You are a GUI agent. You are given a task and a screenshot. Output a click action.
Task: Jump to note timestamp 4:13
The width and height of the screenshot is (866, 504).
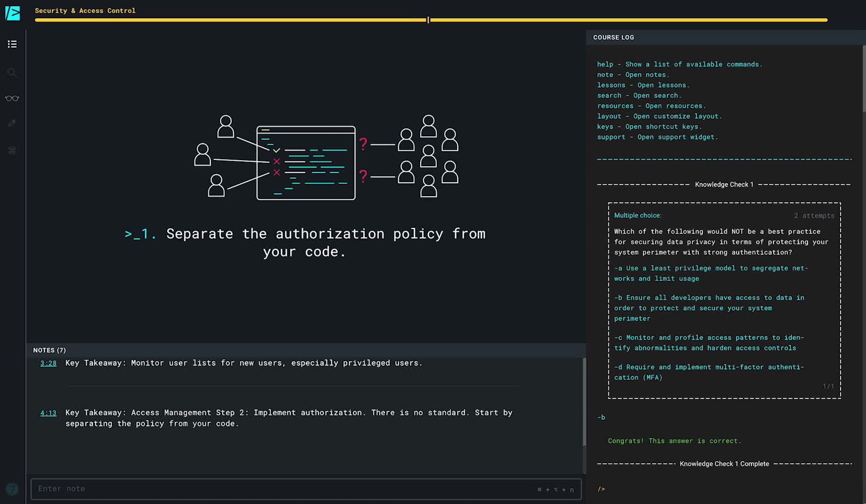[48, 413]
